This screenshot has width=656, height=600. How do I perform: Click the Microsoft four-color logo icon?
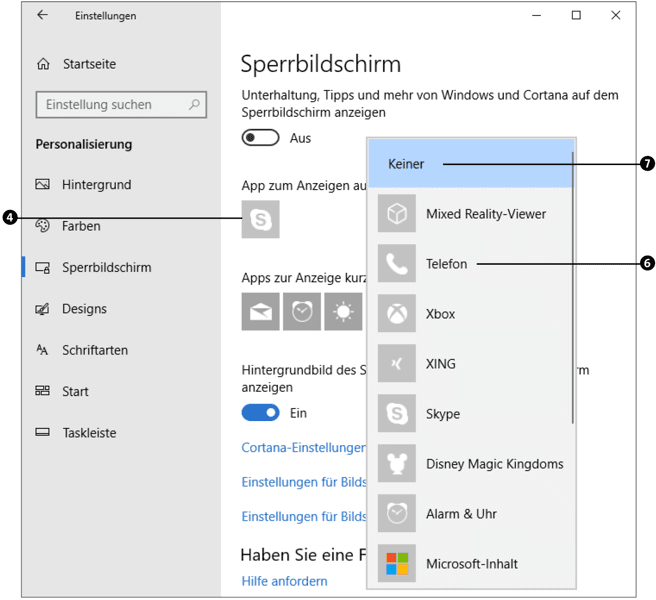point(397,564)
